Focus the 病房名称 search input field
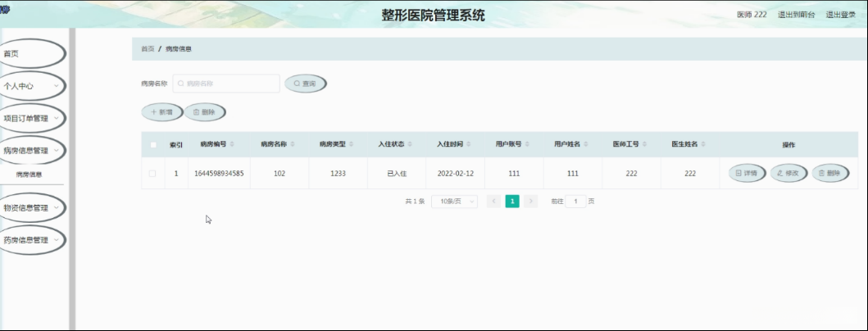The height and width of the screenshot is (331, 868). click(x=226, y=84)
